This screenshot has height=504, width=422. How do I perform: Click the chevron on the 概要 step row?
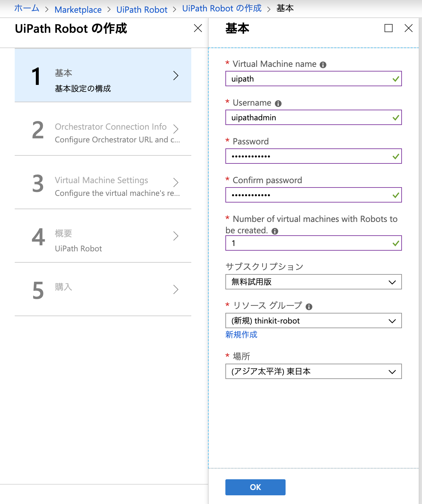[x=176, y=236]
